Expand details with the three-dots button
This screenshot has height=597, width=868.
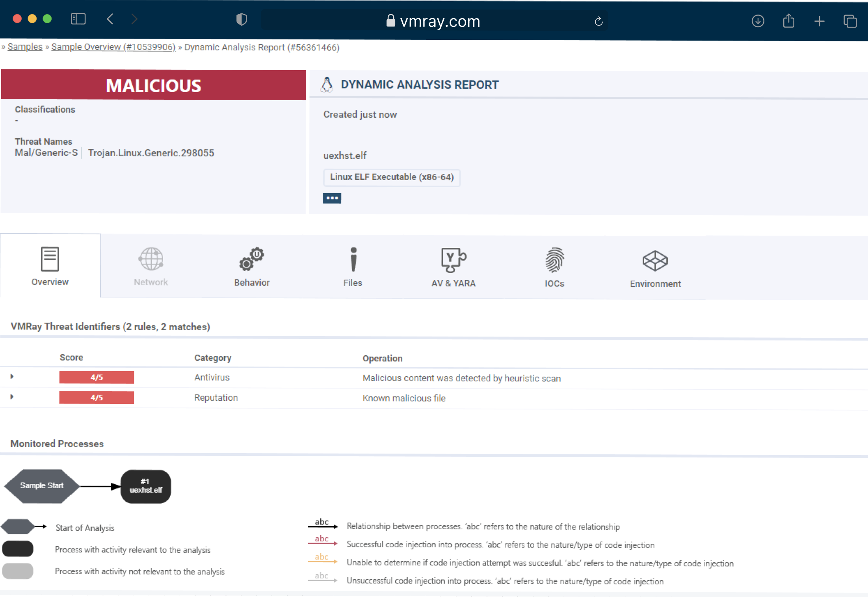(x=332, y=198)
